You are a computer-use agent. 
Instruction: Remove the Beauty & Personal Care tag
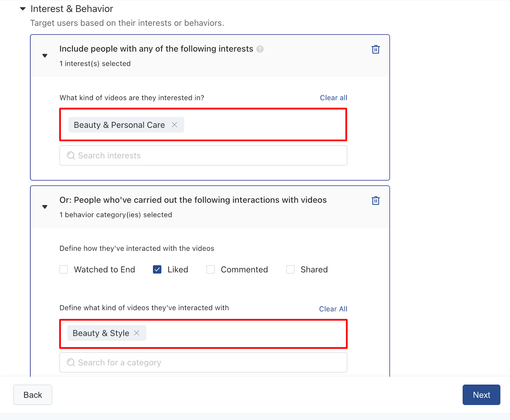(174, 125)
